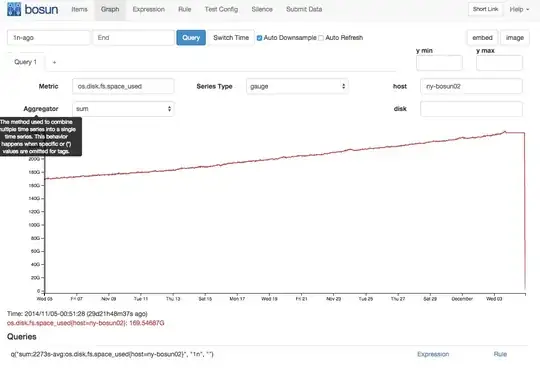This screenshot has width=540, height=372.
Task: Click the Switch Time button
Action: tap(231, 38)
